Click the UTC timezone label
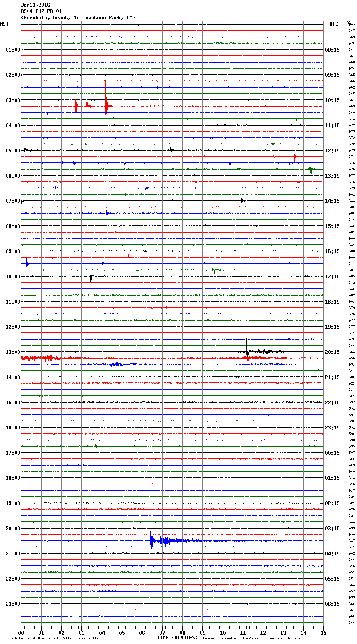Viewport: 357px width, 644px height. point(333,24)
